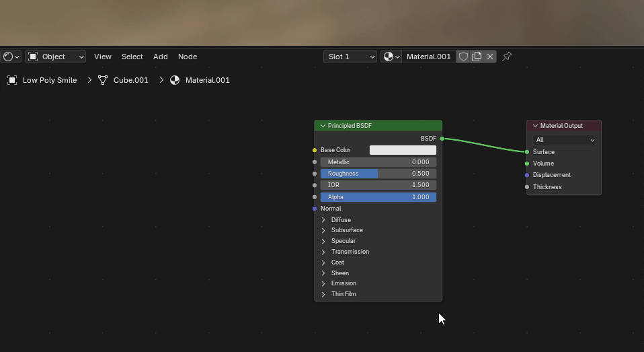
Task: Unlink Material.001 with the X icon
Action: point(490,57)
